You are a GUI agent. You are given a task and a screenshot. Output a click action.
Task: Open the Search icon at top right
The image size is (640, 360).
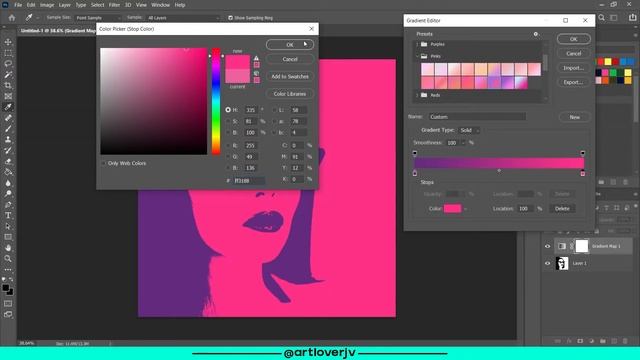point(602,18)
